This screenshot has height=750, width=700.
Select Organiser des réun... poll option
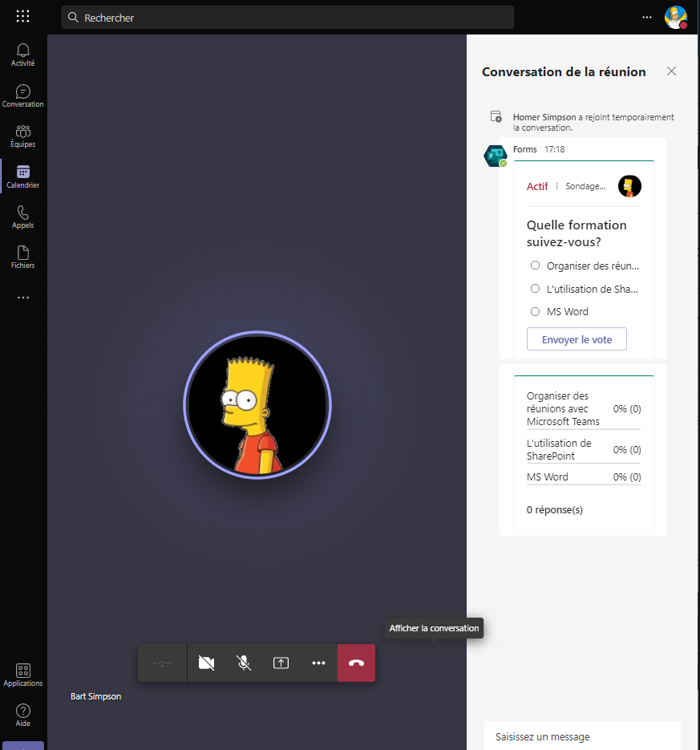585,266
